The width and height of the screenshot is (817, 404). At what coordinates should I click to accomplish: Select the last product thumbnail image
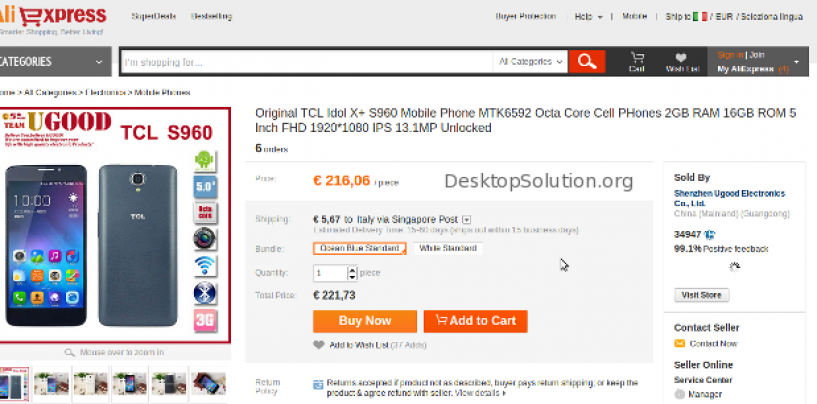(x=206, y=384)
